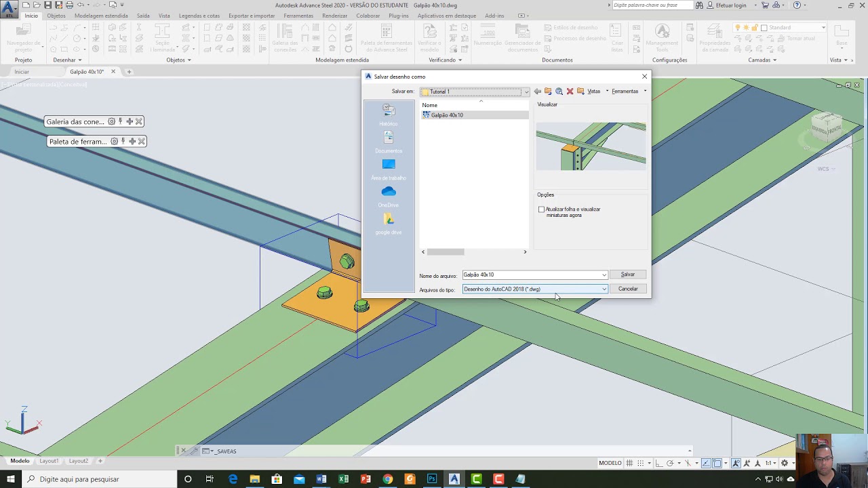Click the file list horizontal scrollbar

(446, 252)
